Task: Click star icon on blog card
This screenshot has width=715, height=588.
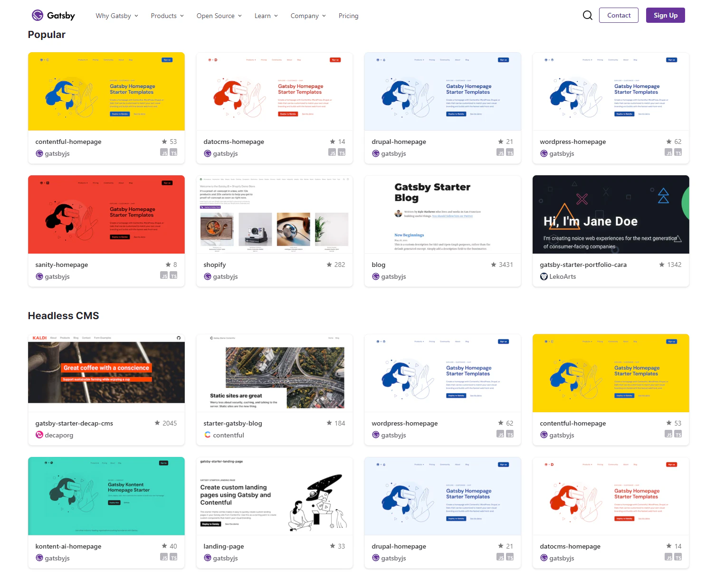Action: coord(494,265)
